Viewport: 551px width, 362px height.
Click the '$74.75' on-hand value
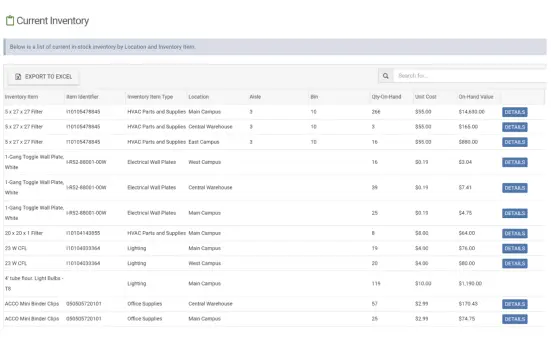click(x=467, y=319)
